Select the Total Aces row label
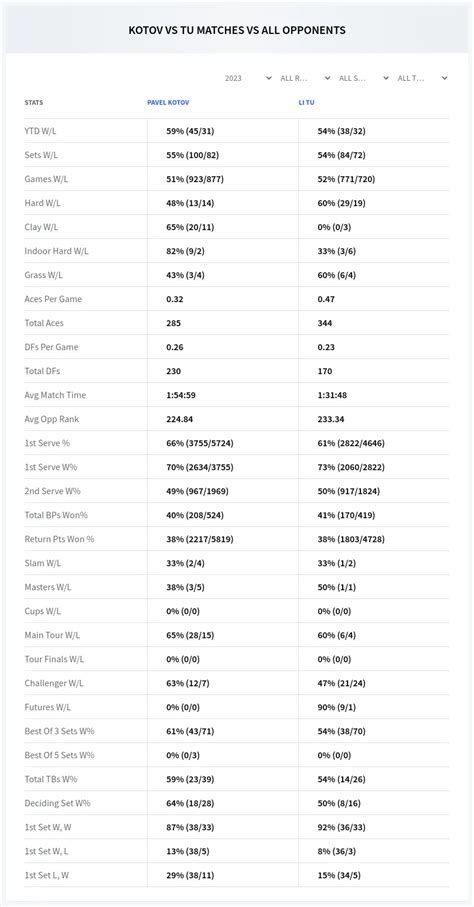The height and width of the screenshot is (907, 474). click(43, 323)
